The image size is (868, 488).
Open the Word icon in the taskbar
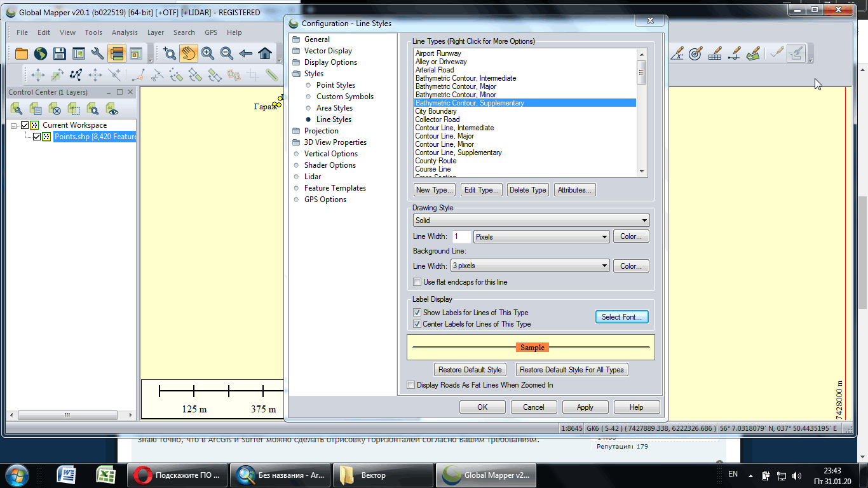tap(66, 475)
